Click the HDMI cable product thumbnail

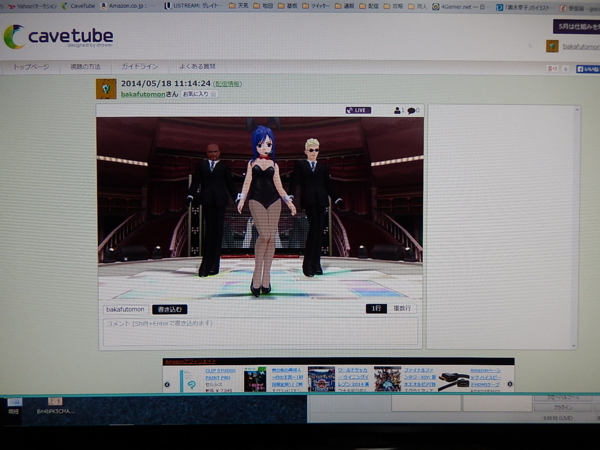[x=454, y=381]
